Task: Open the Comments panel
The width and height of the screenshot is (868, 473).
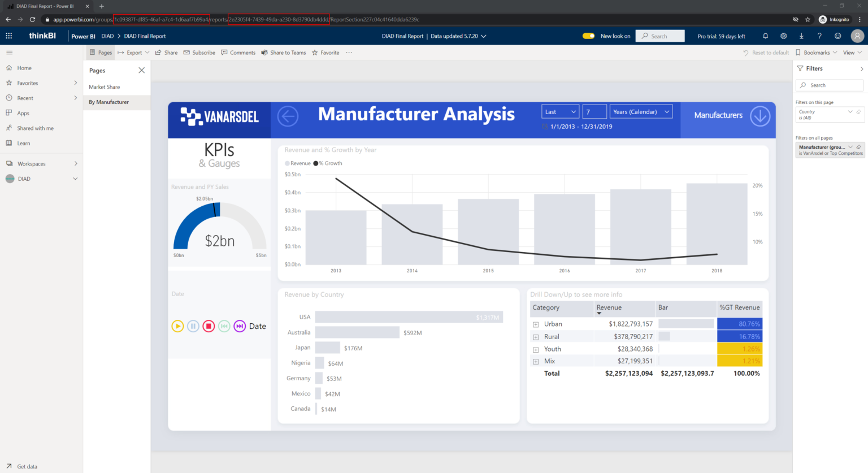Action: pyautogui.click(x=238, y=52)
